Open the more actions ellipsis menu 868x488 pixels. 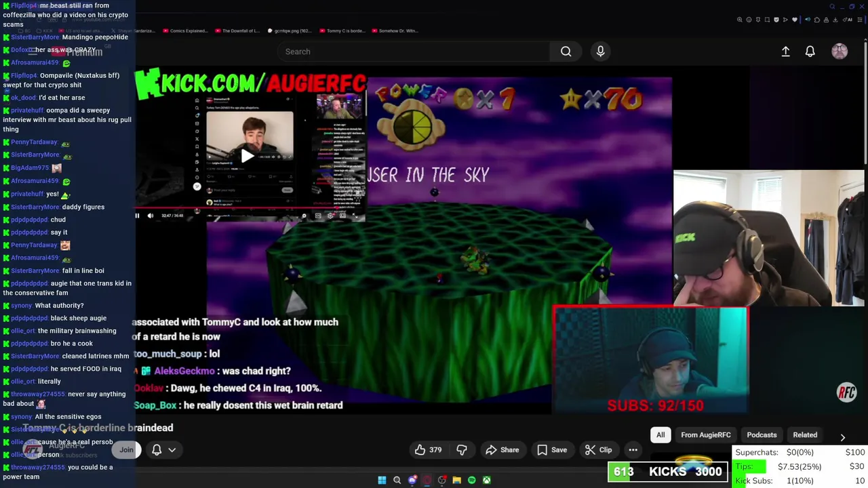[633, 449]
